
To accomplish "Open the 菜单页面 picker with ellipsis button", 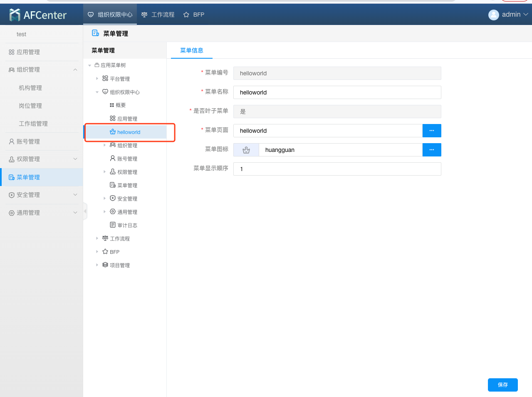I will pyautogui.click(x=432, y=131).
